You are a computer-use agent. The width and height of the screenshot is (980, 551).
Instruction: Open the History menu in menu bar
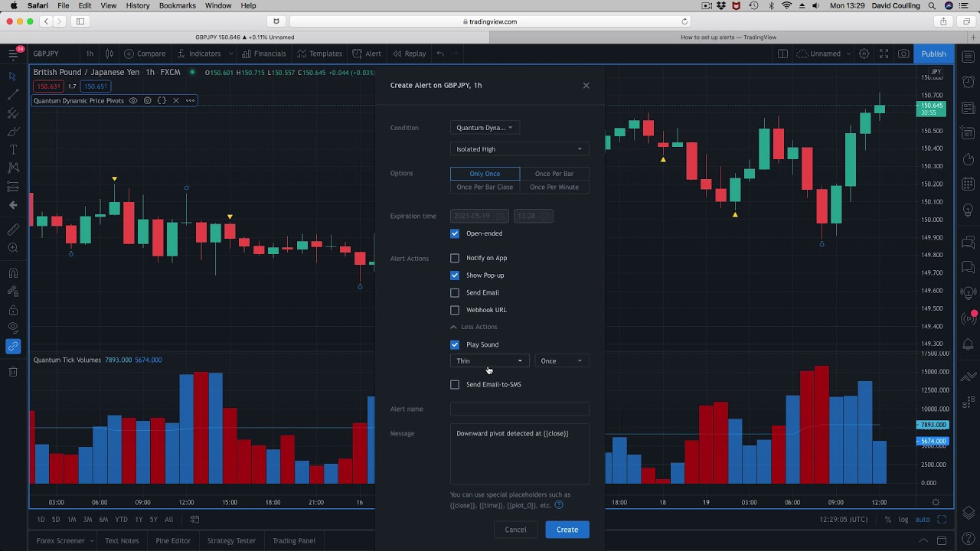138,5
